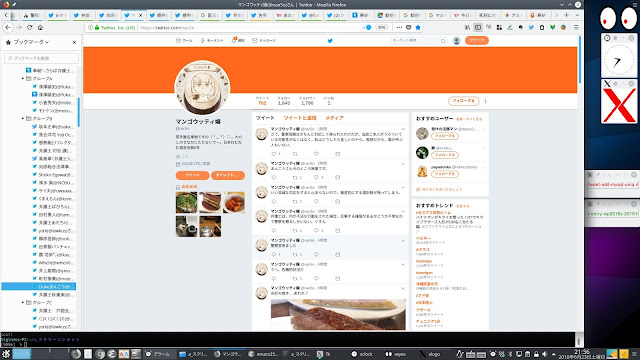
Task: Open 通知 notifications in Twitter navigation
Action: [238, 40]
